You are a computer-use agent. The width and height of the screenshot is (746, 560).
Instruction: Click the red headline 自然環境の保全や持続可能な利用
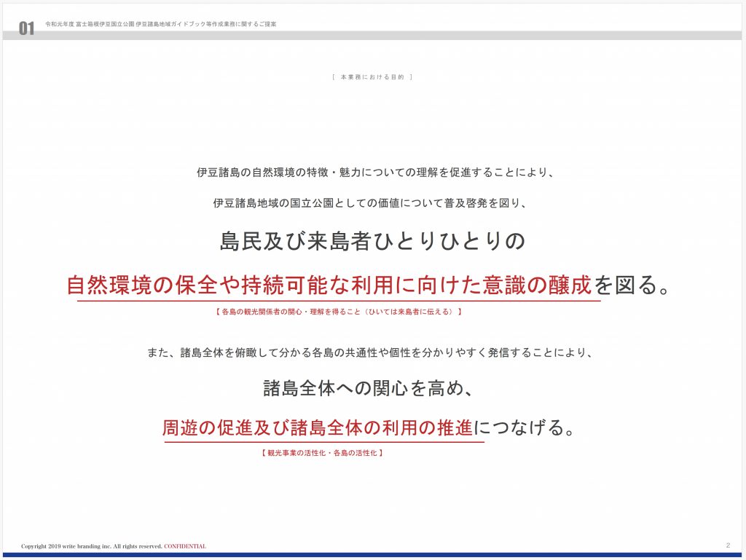[329, 285]
